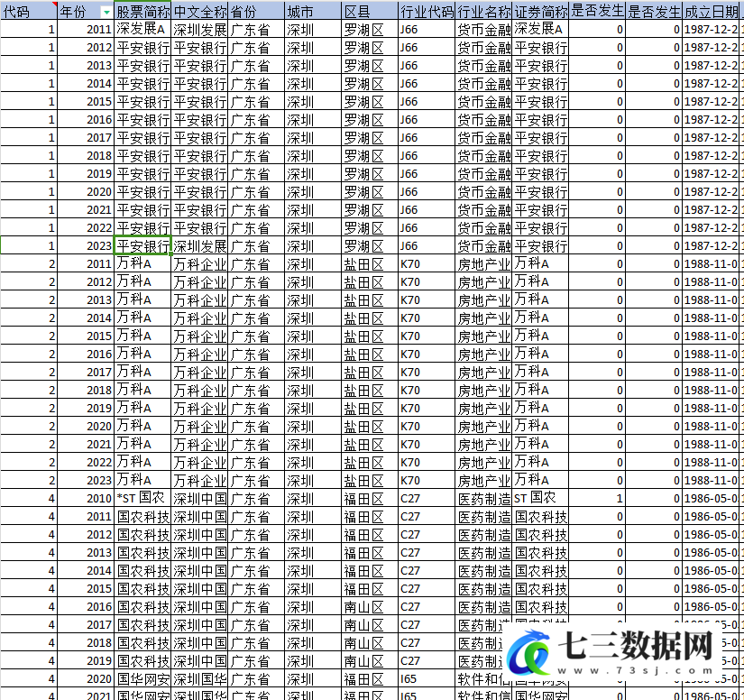Select 1988-11-0 date in the 2023 万科A row
This screenshot has width=744, height=700.
coord(712,480)
